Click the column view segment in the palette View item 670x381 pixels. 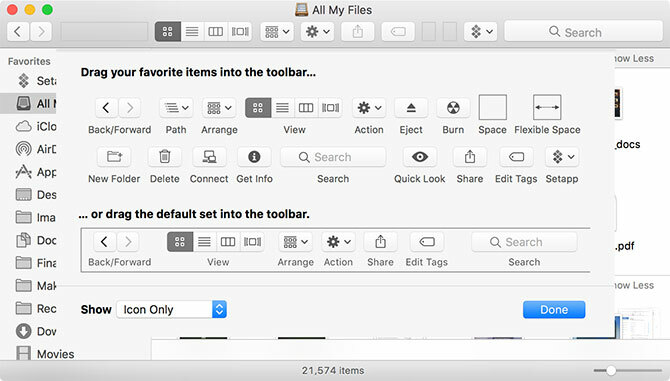coord(306,108)
